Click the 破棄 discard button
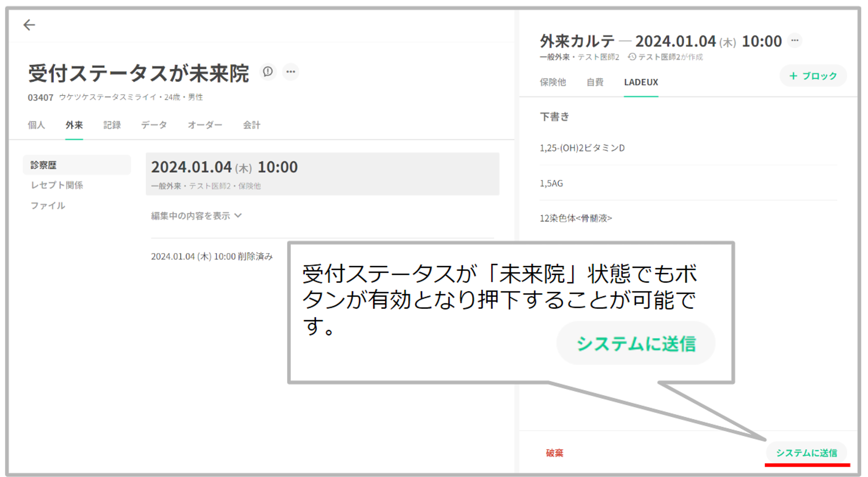 coord(554,453)
